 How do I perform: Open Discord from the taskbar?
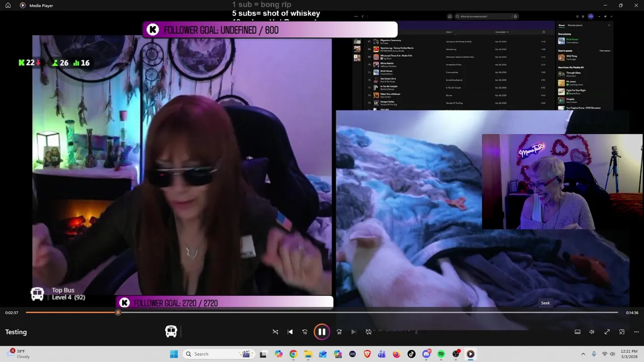coord(427,354)
